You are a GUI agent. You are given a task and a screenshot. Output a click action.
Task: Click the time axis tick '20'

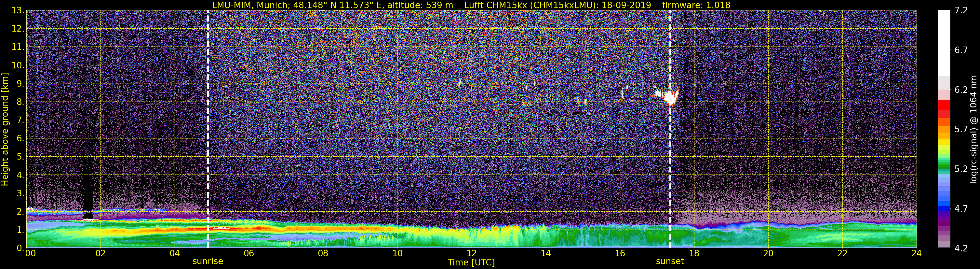768,253
